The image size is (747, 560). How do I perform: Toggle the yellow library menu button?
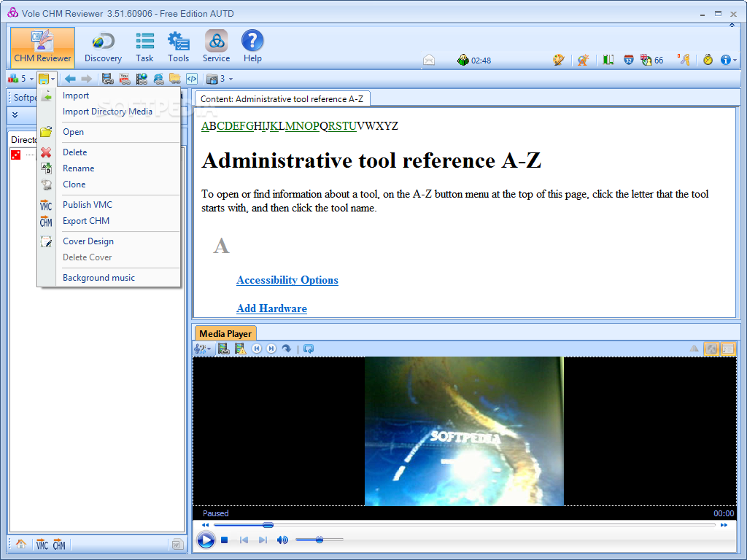(47, 79)
